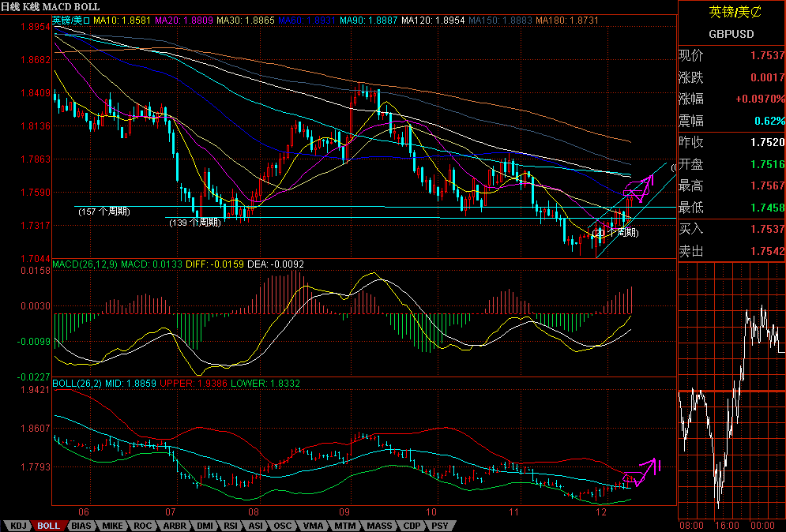Click the 昨收 1.7520 quote row
The height and width of the screenshot is (532, 786).
(731, 142)
